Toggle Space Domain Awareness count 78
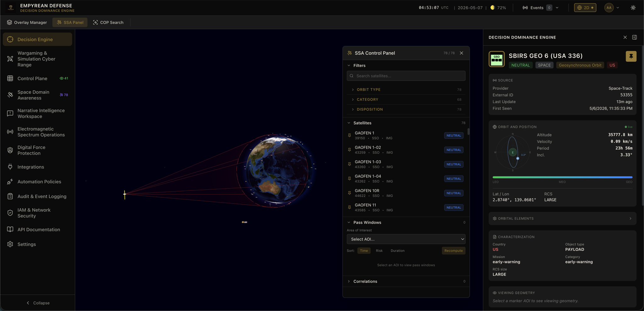Viewport: 644px width, 311px height. point(64,95)
